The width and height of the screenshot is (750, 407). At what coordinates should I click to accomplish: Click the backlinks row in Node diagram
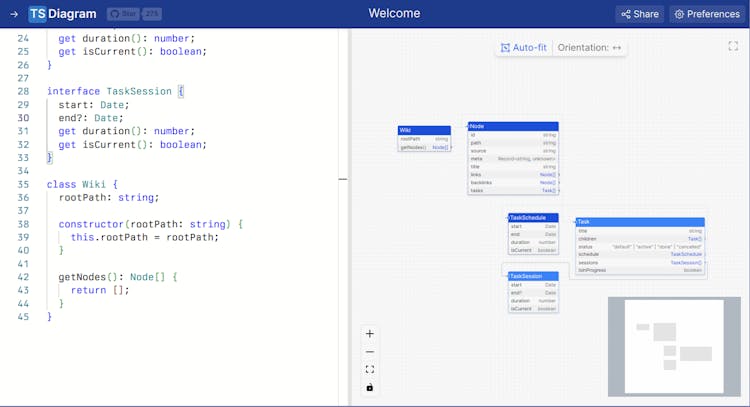513,183
